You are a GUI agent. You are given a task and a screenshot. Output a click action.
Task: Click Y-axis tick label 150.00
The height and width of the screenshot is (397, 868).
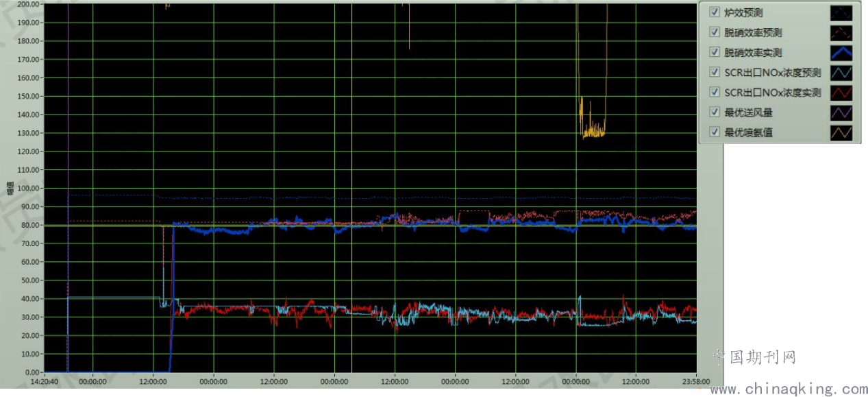[x=28, y=96]
